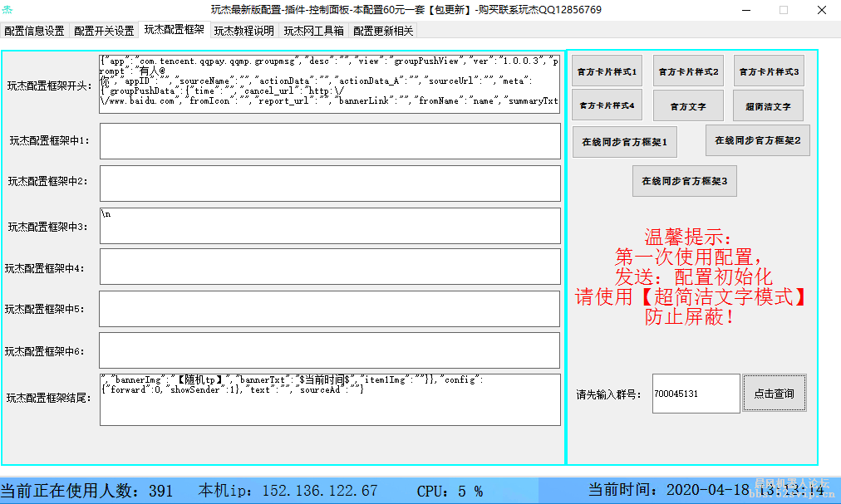Go to the 玩杰网工具箱 tab

tap(313, 31)
